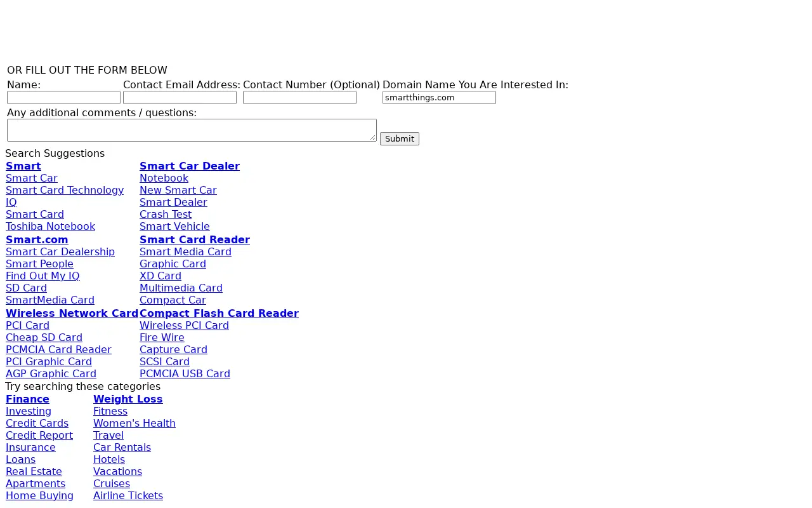812x508 pixels.
Task: Follow the PCI Graphic Card link
Action: (x=49, y=362)
